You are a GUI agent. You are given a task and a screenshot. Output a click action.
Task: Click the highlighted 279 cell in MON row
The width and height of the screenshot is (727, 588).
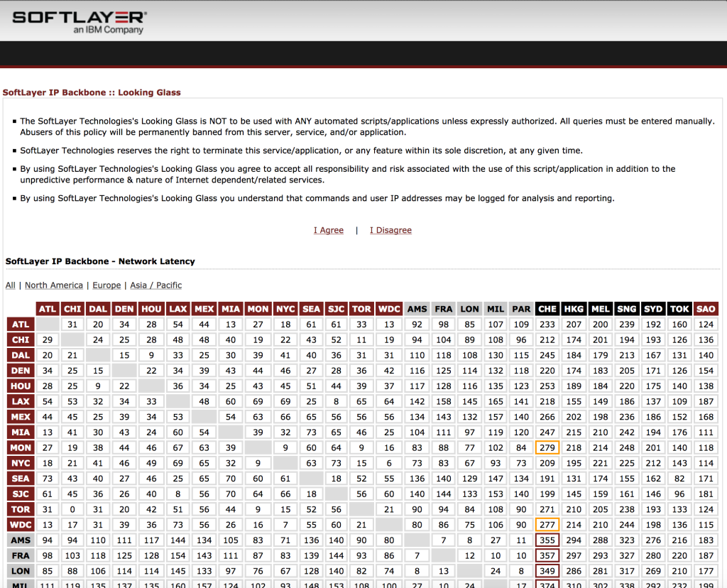[547, 447]
